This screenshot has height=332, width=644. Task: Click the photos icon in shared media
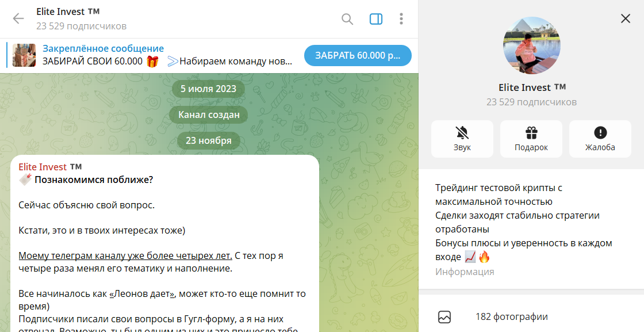(x=444, y=316)
